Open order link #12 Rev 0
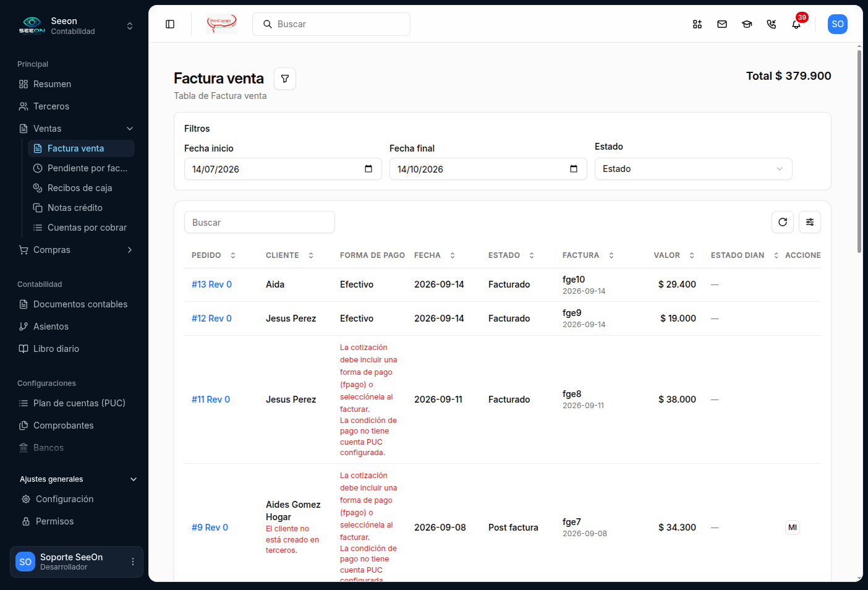This screenshot has height=590, width=868. [211, 319]
